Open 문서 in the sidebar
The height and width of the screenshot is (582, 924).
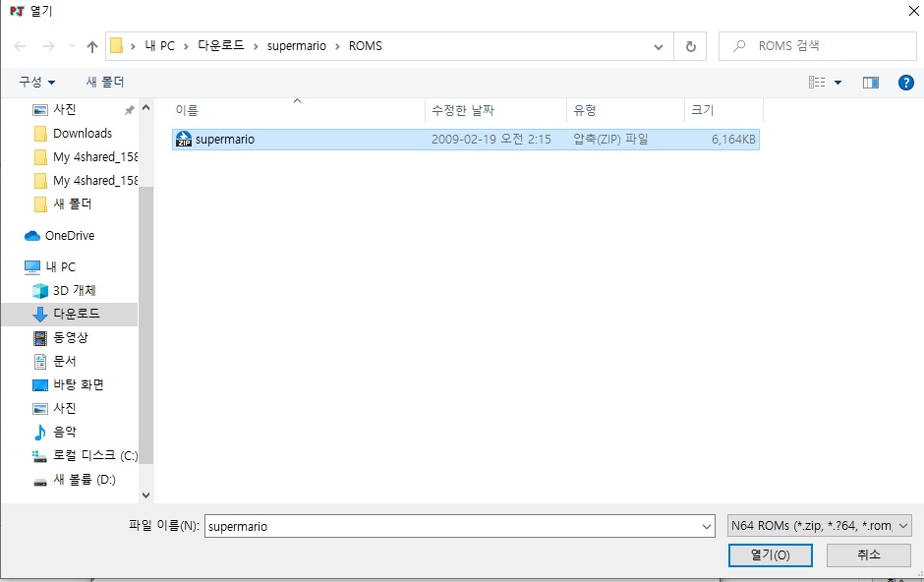coord(64,361)
